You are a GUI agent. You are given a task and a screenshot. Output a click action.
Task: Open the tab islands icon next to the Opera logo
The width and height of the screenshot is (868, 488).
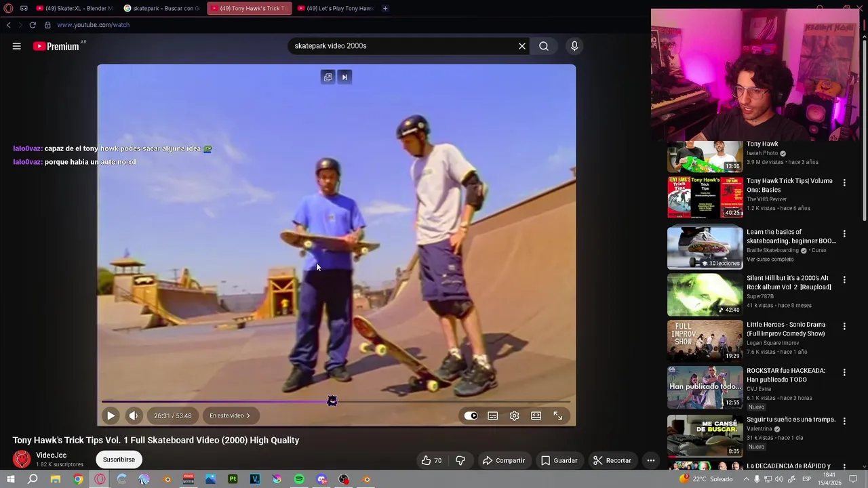[24, 8]
